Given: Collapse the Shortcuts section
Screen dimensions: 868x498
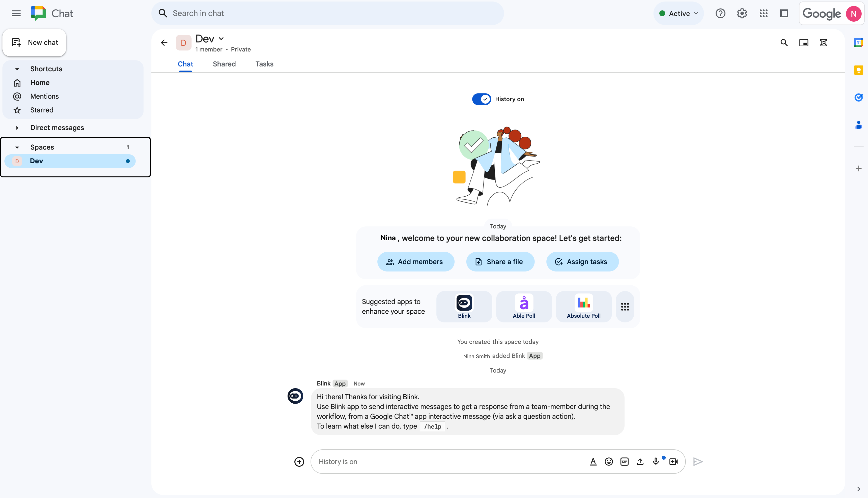Looking at the screenshot, I should pos(17,69).
